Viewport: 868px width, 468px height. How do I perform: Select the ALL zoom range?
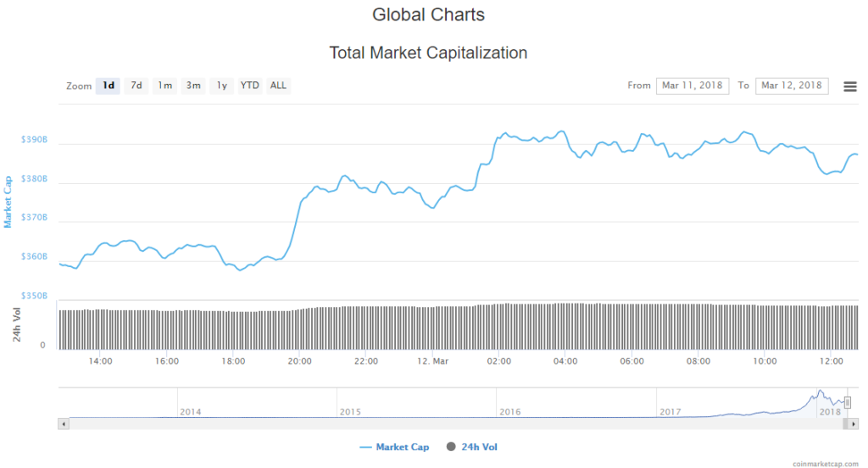(x=278, y=86)
